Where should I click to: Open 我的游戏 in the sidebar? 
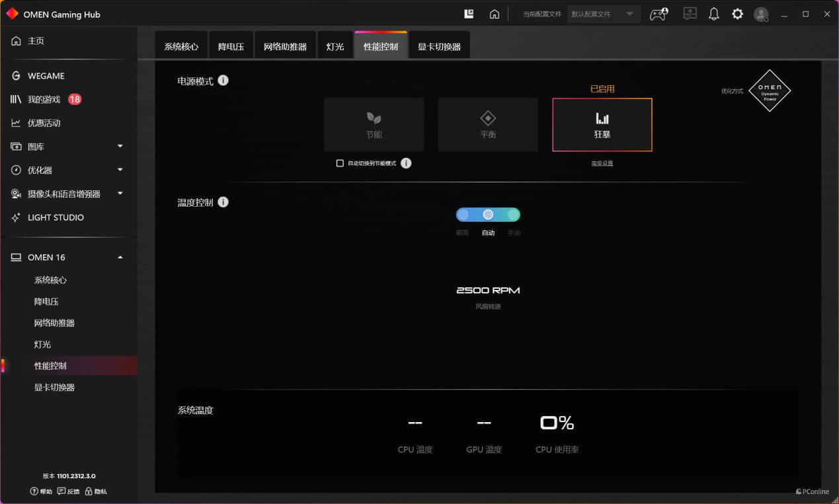click(44, 100)
